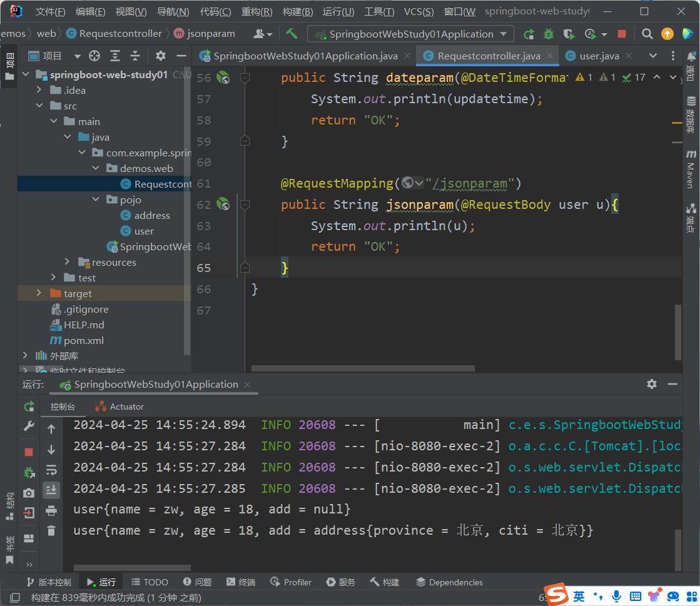
Task: Open the SpringbootWebStudy01Application run configuration dropdown
Action: tap(410, 34)
